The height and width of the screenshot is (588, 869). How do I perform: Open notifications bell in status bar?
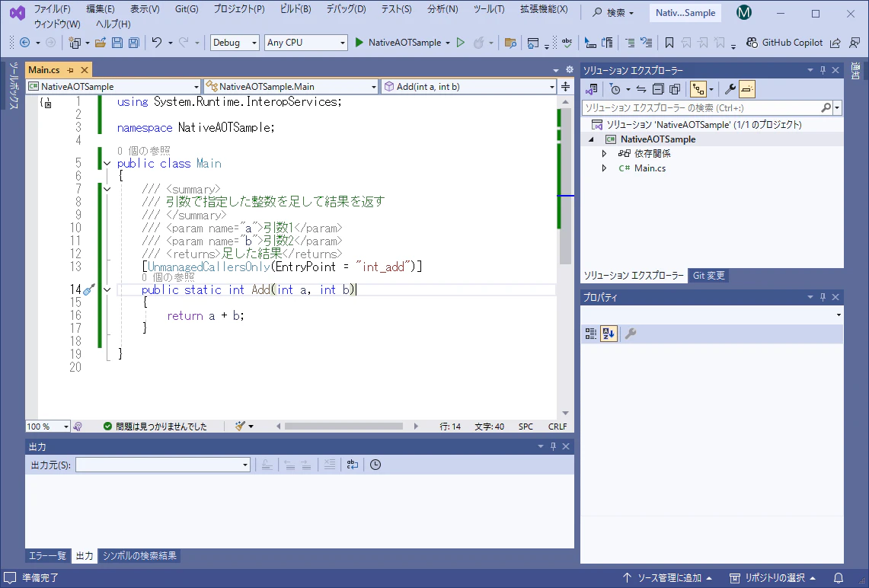pos(839,578)
